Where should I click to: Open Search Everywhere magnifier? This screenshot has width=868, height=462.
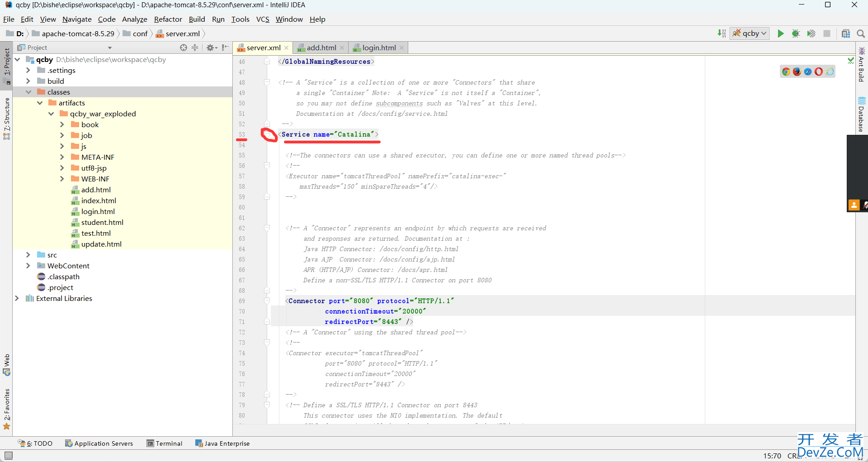coord(861,33)
